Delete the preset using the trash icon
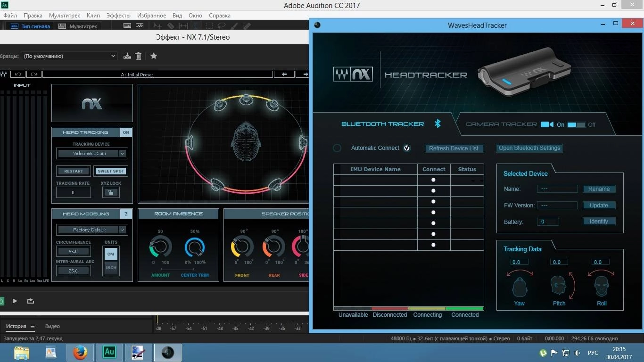Screen dimensions: 644x362 pos(138,56)
